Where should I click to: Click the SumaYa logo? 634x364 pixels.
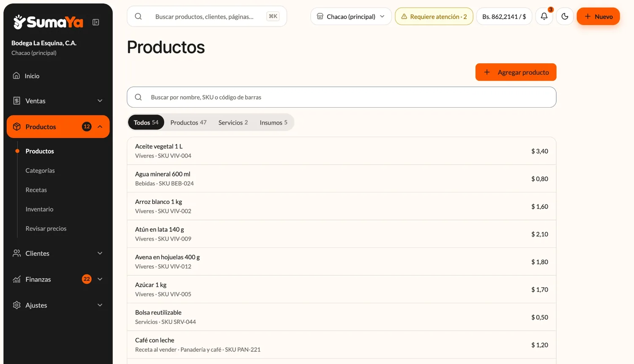[x=48, y=22]
